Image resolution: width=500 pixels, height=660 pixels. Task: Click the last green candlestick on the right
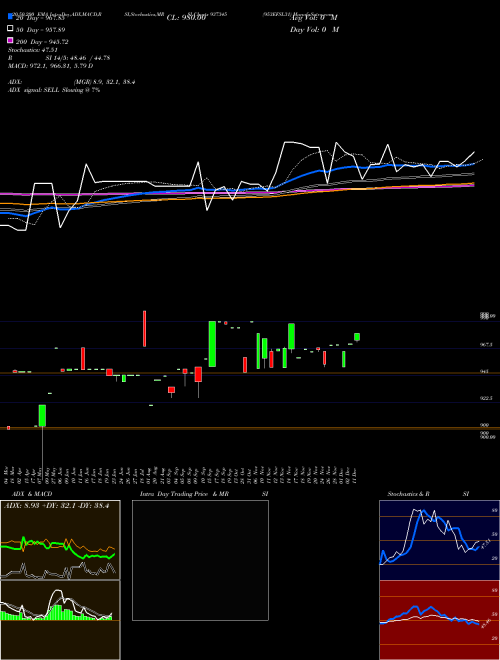[x=357, y=337]
